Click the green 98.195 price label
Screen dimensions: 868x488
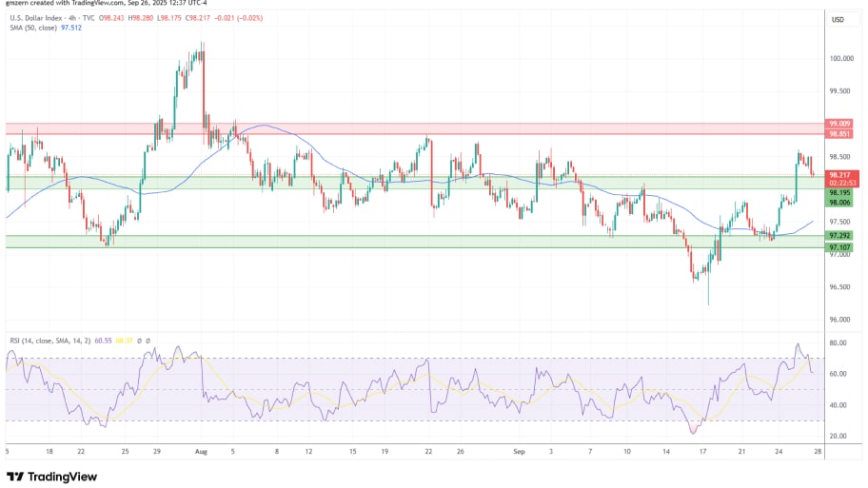[839, 192]
